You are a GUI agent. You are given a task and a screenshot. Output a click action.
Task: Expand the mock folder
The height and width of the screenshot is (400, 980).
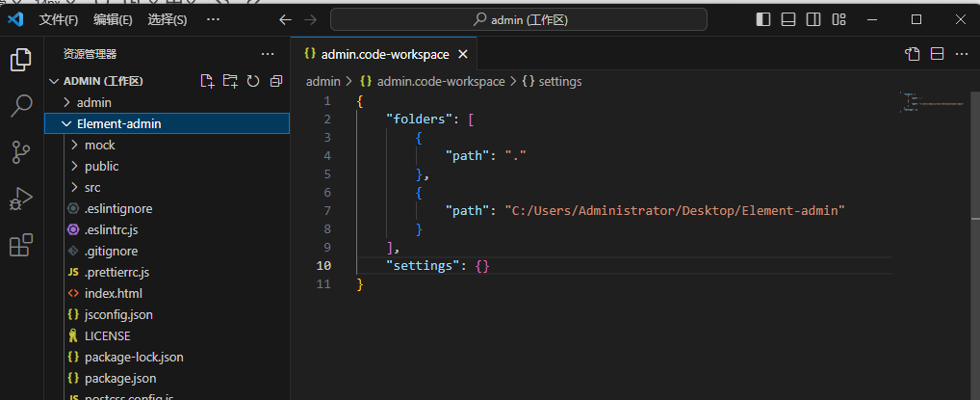click(x=99, y=145)
